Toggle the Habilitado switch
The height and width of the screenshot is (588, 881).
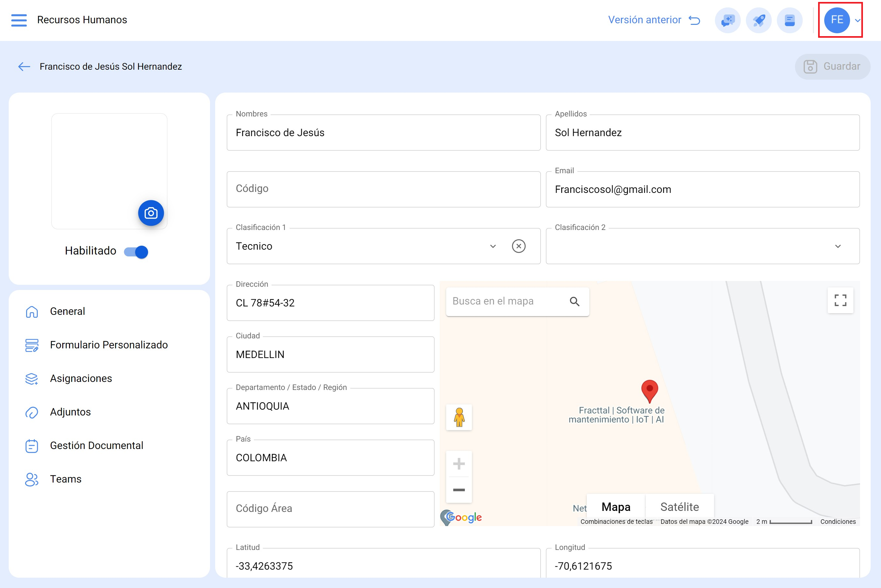click(136, 252)
